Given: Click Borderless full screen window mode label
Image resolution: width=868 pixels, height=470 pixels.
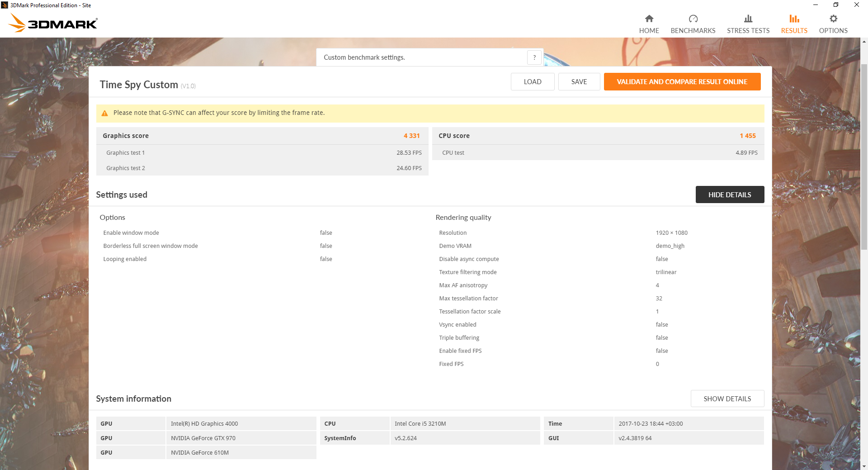Looking at the screenshot, I should tap(151, 246).
